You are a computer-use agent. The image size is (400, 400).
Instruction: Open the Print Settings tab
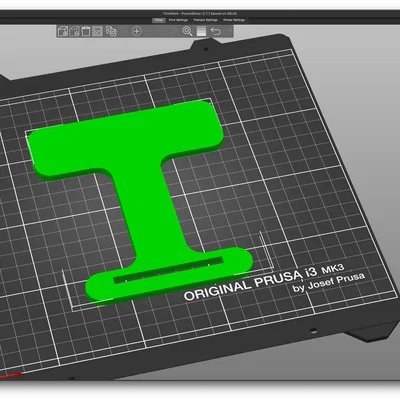tap(178, 20)
